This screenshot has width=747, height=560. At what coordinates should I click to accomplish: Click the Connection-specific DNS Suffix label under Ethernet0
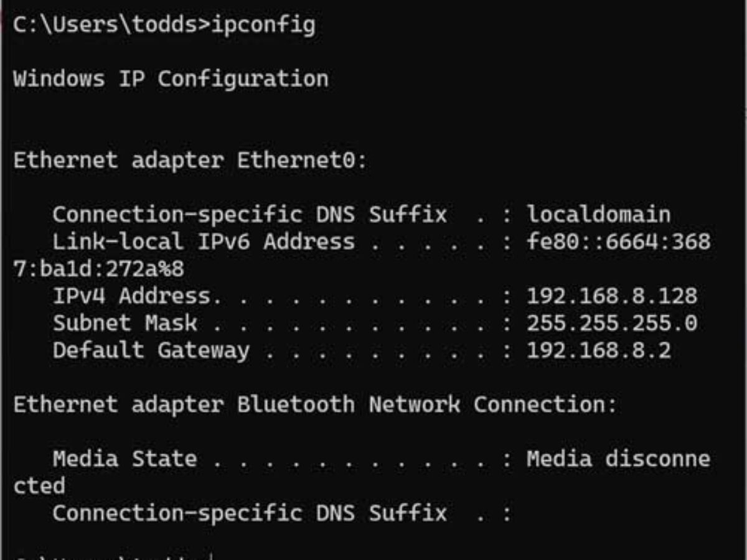click(x=249, y=215)
